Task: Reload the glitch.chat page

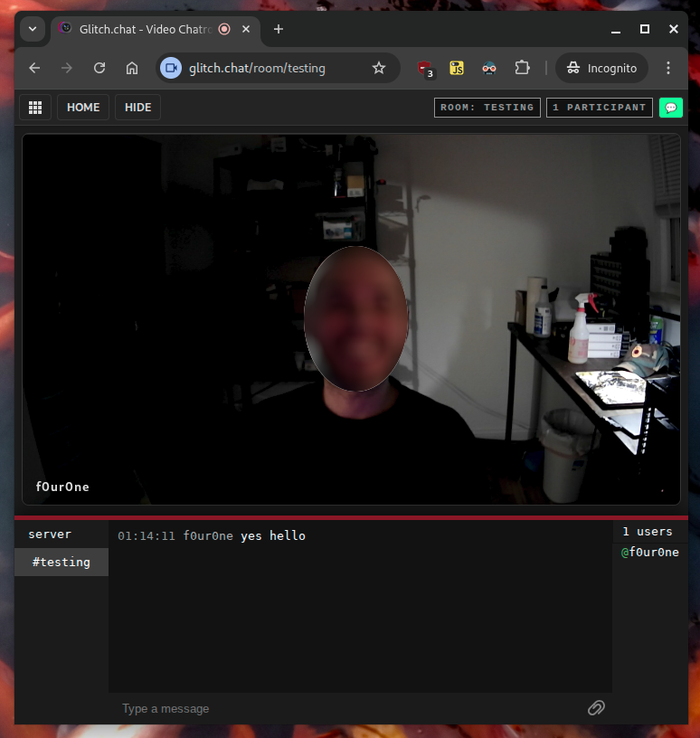Action: point(99,68)
